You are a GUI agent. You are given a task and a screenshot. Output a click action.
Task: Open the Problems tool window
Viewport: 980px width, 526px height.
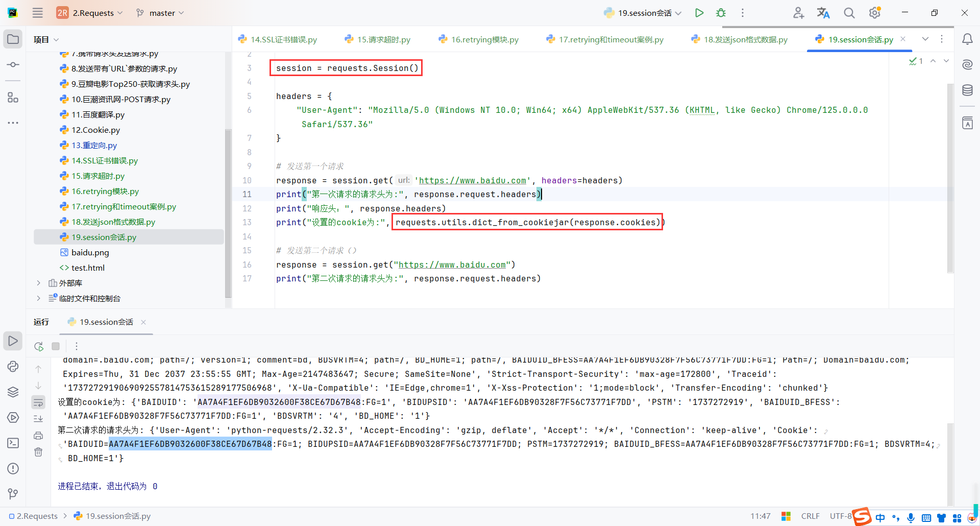click(13, 468)
